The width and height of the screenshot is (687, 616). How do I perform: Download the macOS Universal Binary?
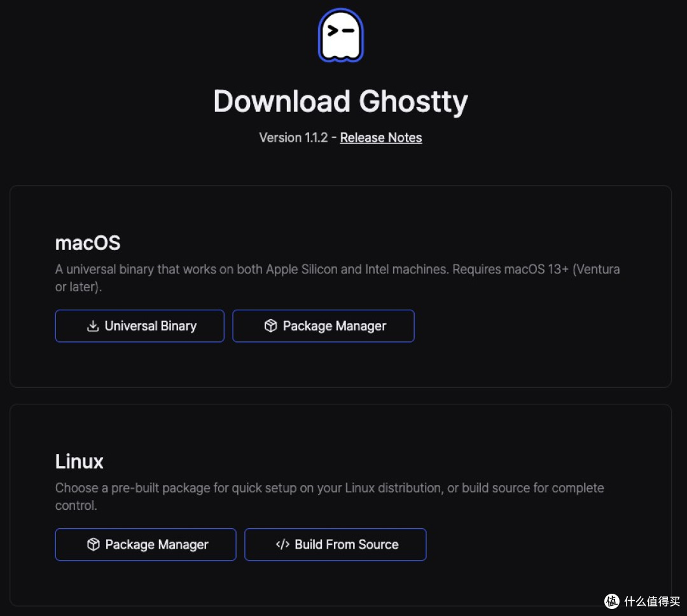coord(140,325)
